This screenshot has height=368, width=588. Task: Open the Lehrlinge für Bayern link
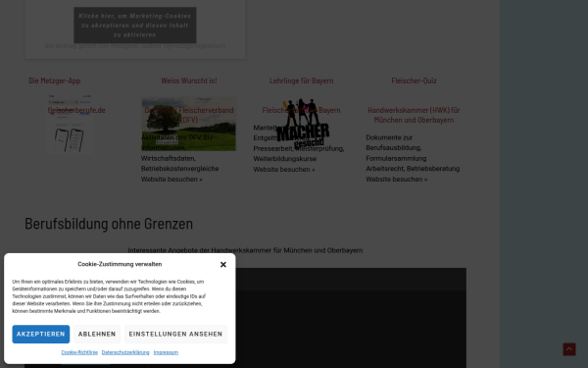tap(302, 80)
